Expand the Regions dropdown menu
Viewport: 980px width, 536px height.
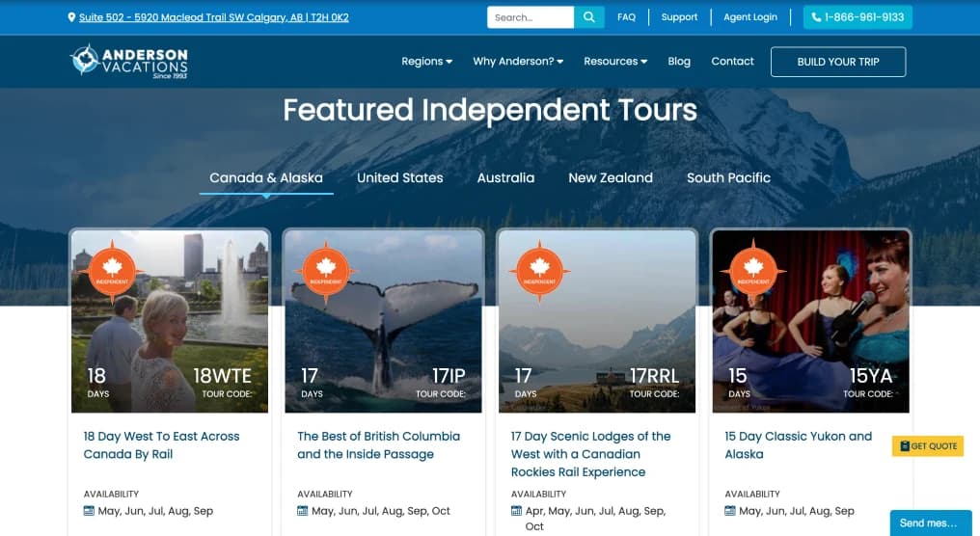[x=427, y=62]
